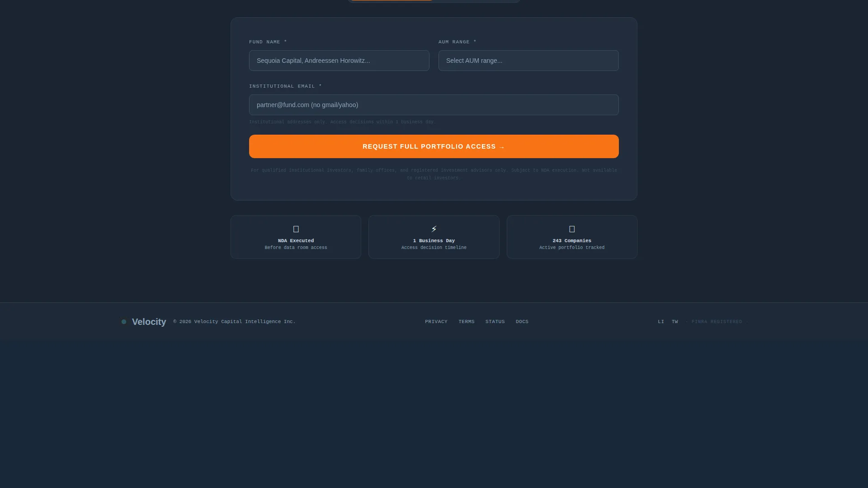
Task: Open the Privacy footer link
Action: point(436,322)
